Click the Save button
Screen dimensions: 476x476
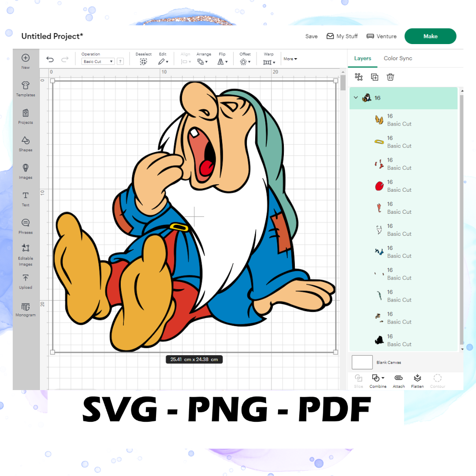point(312,36)
